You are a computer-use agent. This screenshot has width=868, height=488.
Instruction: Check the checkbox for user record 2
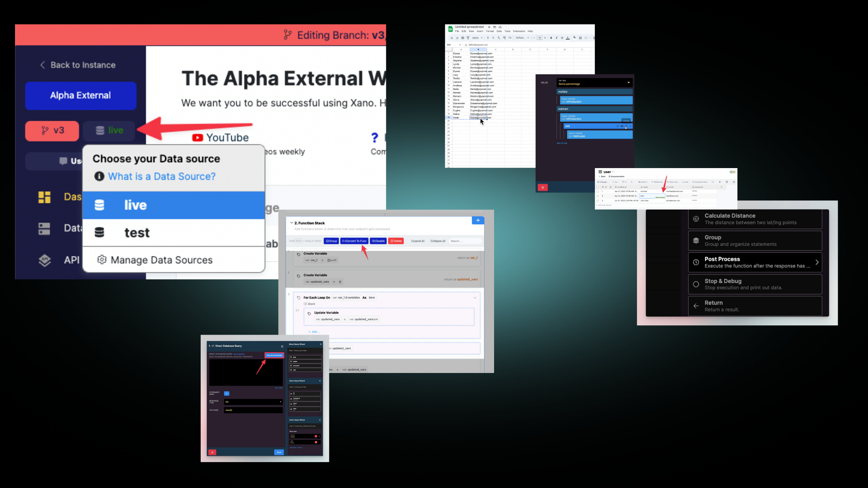[598, 196]
